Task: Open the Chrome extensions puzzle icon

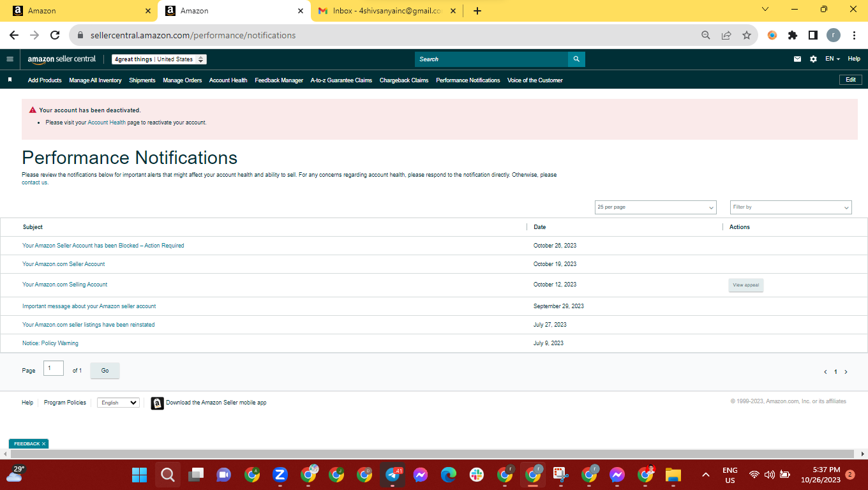Action: (x=793, y=35)
